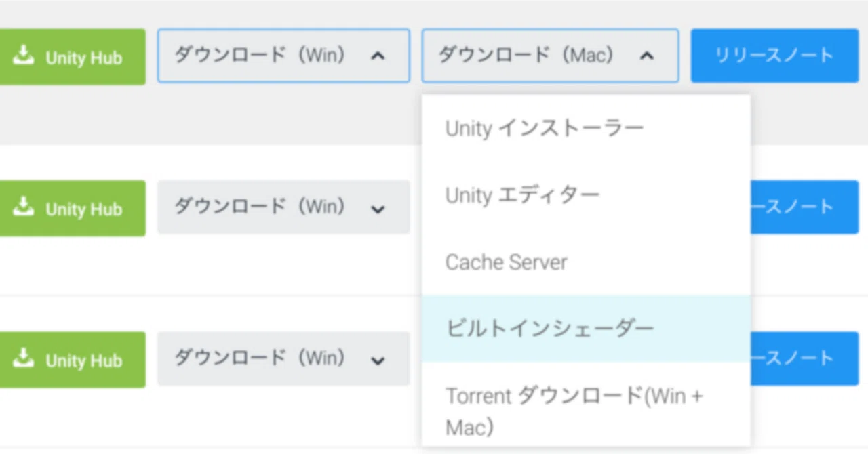Collapse the open ダウンロード (Mac) dropdown

point(550,56)
